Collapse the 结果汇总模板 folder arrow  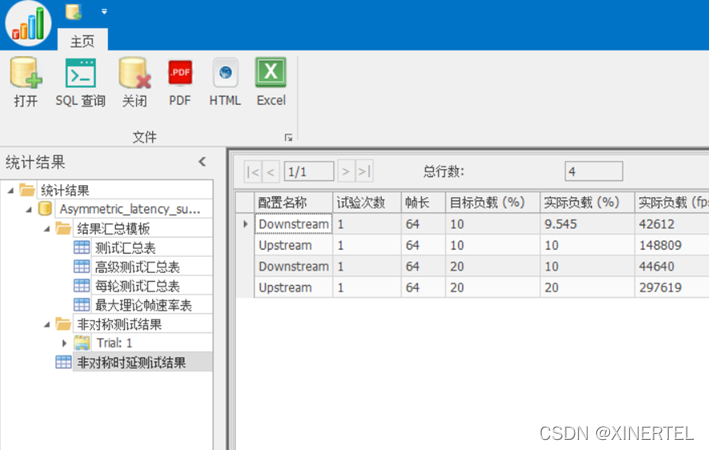click(47, 229)
